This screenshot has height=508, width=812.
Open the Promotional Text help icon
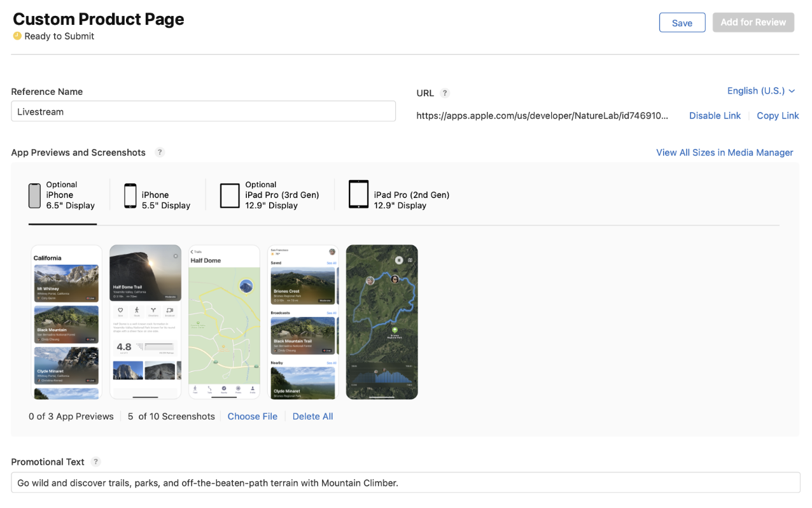95,462
